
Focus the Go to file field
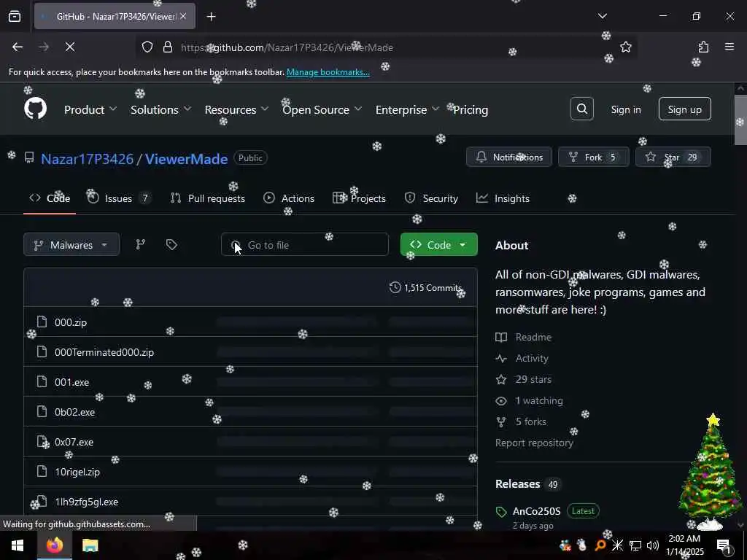(x=304, y=245)
